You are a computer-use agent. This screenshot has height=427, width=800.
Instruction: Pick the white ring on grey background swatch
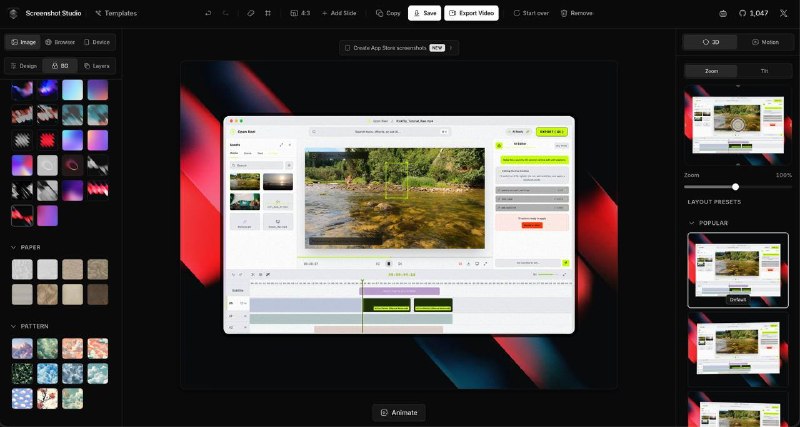click(47, 165)
